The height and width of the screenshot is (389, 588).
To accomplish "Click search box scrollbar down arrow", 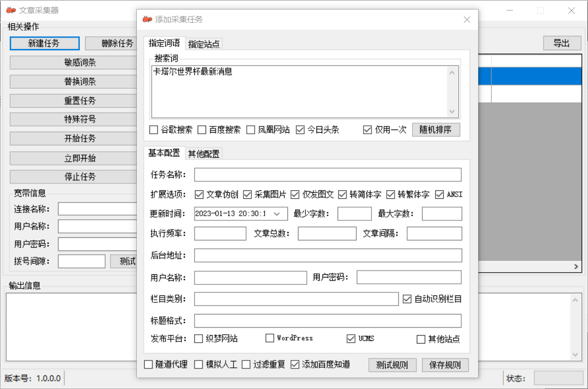I will coord(452,112).
